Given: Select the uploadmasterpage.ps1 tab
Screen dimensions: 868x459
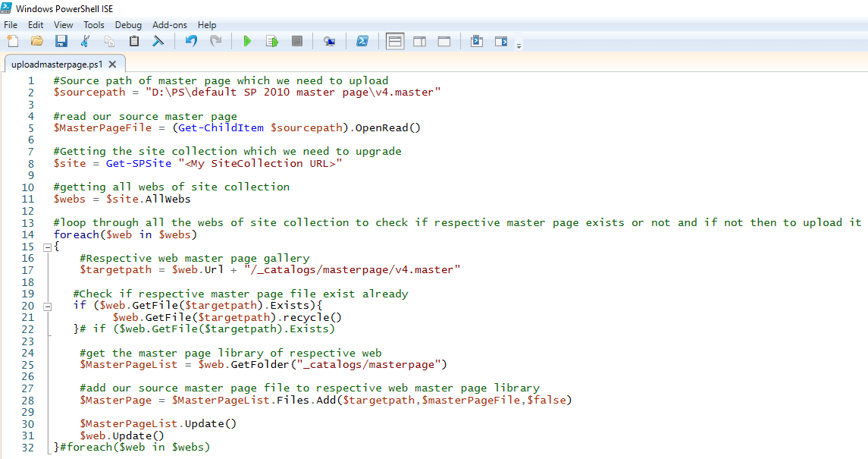Looking at the screenshot, I should tap(57, 64).
